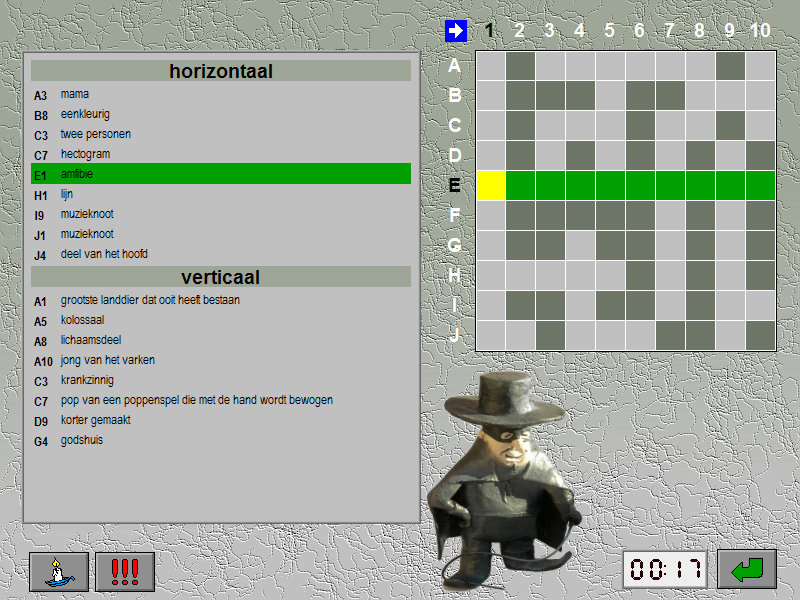Click the red exclamation marks button
The width and height of the screenshot is (800, 600).
point(125,571)
